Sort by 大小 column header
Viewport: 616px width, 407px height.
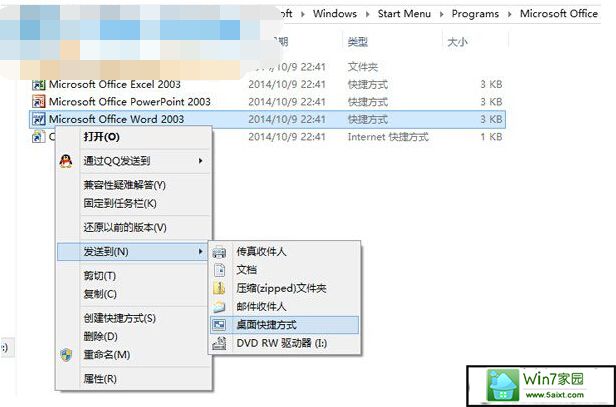tap(458, 42)
